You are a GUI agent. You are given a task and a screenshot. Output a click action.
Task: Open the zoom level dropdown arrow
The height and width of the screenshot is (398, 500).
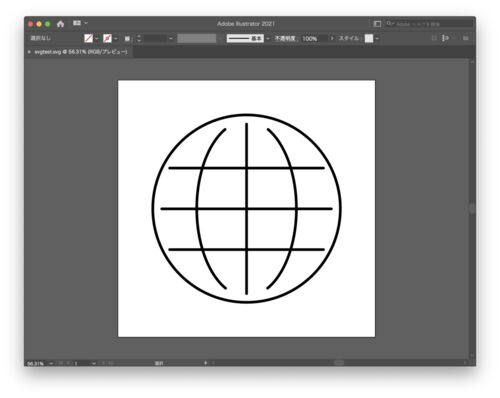pos(51,363)
